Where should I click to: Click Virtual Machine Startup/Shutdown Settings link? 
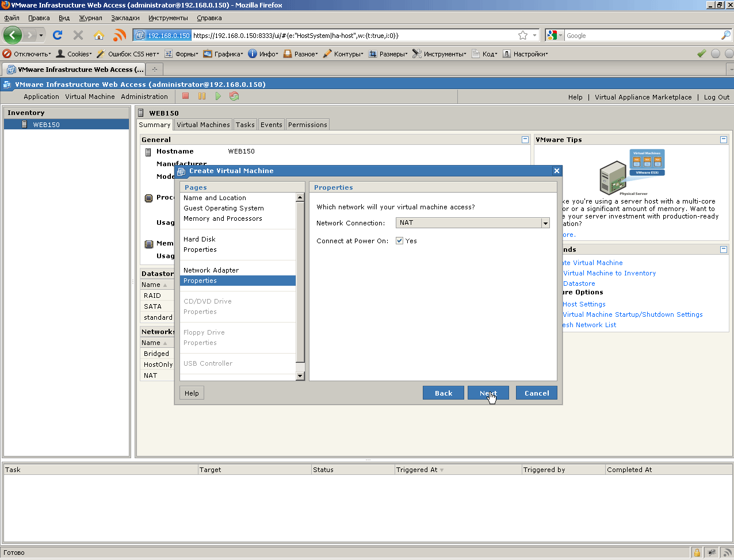(x=633, y=314)
